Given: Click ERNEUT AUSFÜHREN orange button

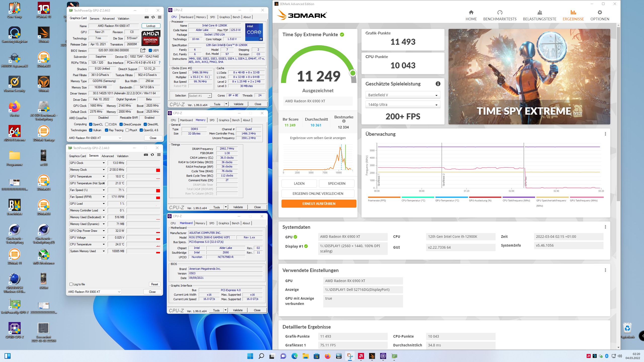Looking at the screenshot, I should pyautogui.click(x=319, y=204).
